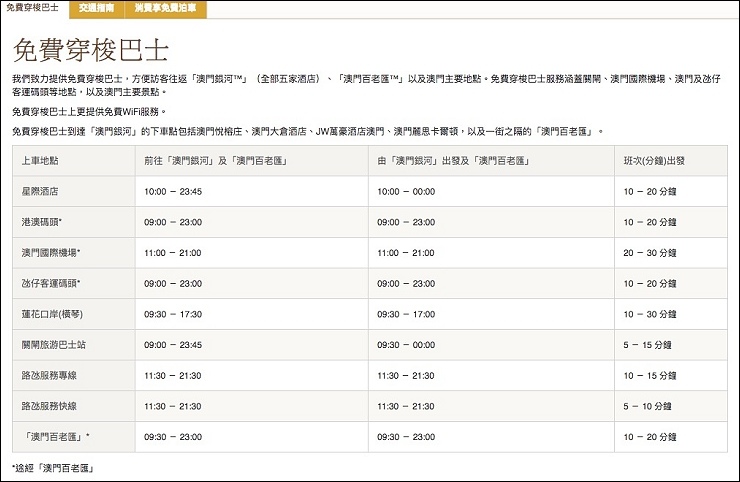
Task: Select the 免費穿梭巴士 tab
Action: point(32,8)
